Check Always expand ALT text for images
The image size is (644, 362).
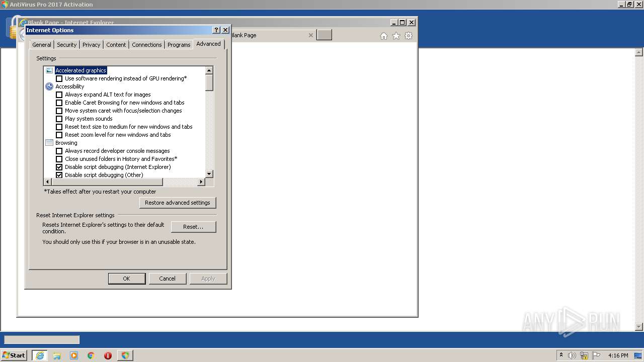click(59, 95)
